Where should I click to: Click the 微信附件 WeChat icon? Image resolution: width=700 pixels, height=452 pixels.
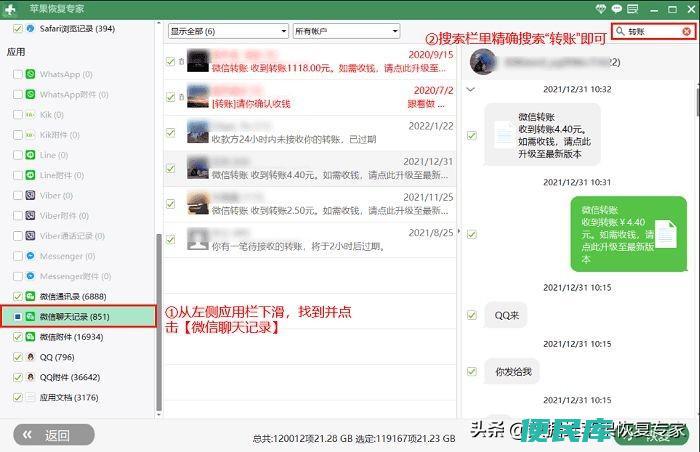30,337
